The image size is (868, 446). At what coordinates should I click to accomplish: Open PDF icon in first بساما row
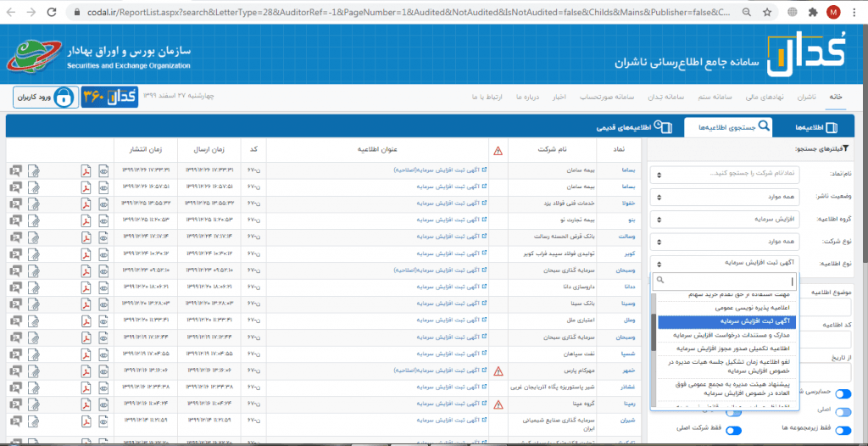[x=86, y=170]
